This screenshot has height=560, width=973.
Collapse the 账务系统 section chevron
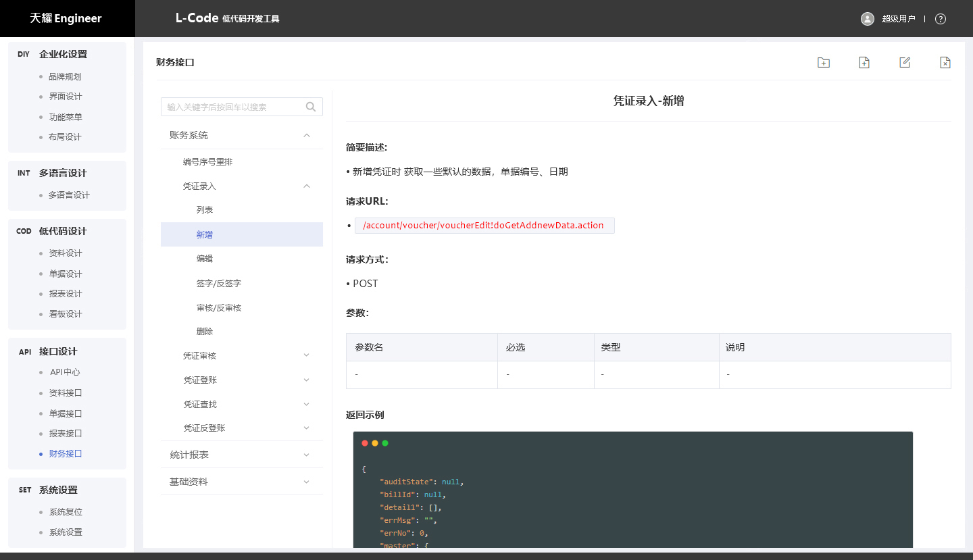point(307,135)
